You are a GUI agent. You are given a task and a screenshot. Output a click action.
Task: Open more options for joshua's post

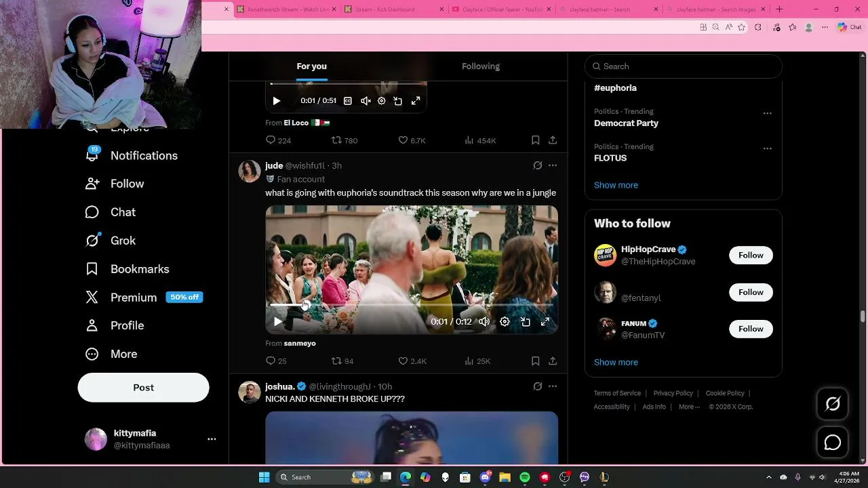pos(553,386)
